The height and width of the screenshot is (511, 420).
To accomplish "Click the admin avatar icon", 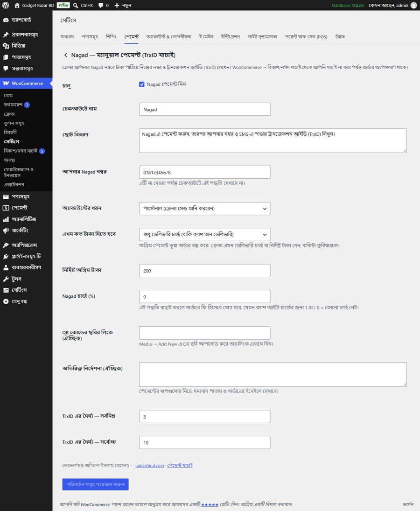I will click(x=413, y=5).
